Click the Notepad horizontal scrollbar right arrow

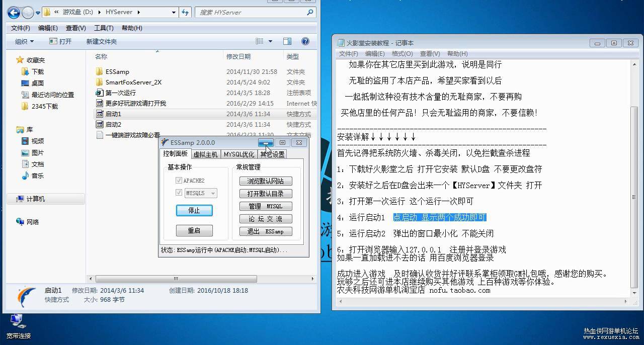(626, 301)
